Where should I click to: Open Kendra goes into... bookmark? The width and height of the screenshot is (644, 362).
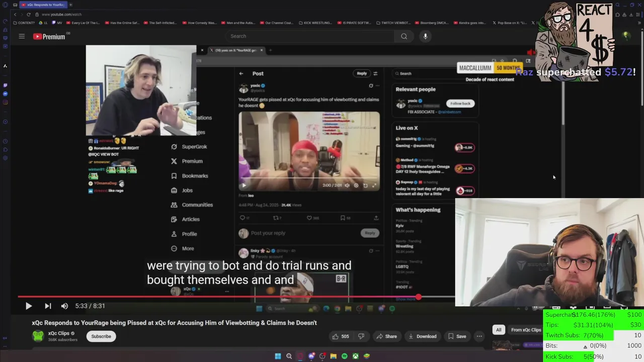coord(470,23)
